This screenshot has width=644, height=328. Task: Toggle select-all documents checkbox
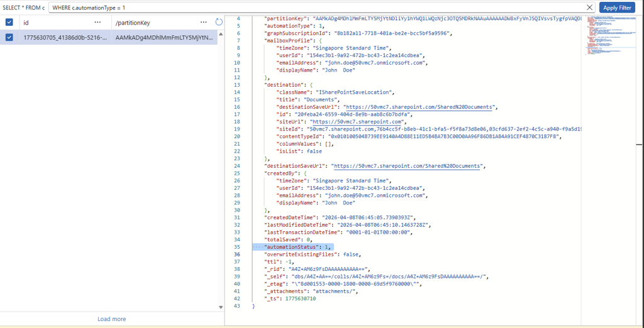coord(9,22)
